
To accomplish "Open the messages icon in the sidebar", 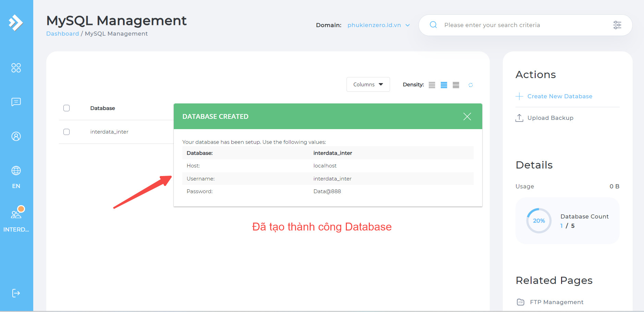I will [x=16, y=102].
